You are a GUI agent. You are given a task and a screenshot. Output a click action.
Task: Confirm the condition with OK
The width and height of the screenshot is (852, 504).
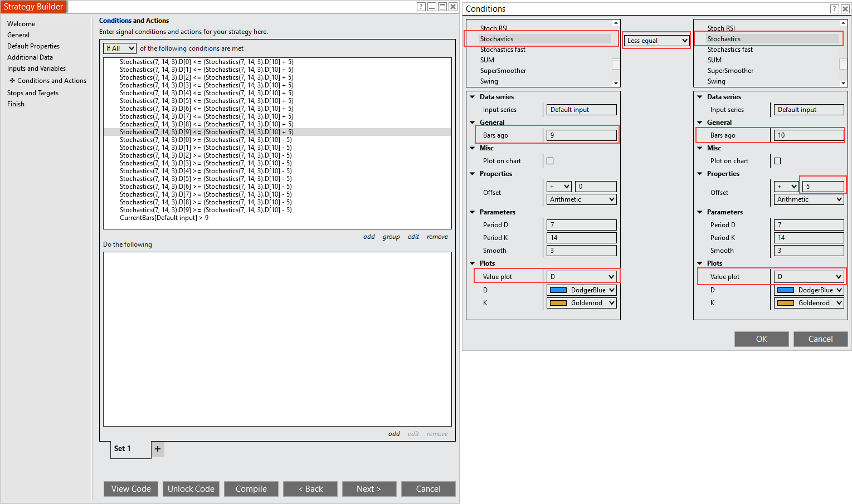[x=762, y=339]
